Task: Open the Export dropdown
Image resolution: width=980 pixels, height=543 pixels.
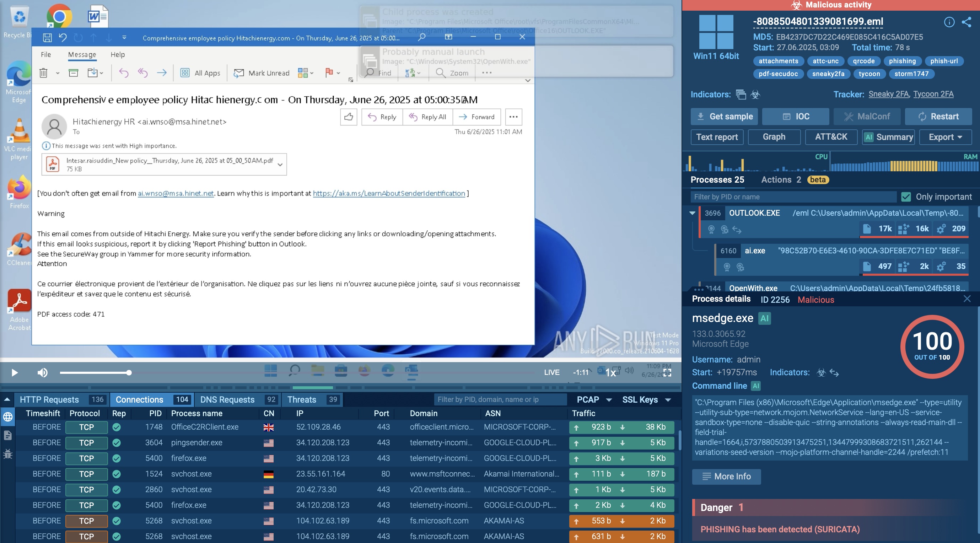Action: click(945, 137)
